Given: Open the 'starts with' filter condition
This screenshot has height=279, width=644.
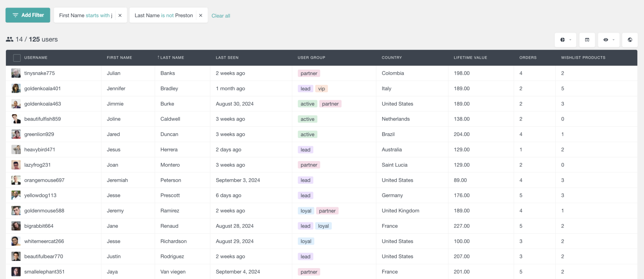Looking at the screenshot, I should point(96,15).
